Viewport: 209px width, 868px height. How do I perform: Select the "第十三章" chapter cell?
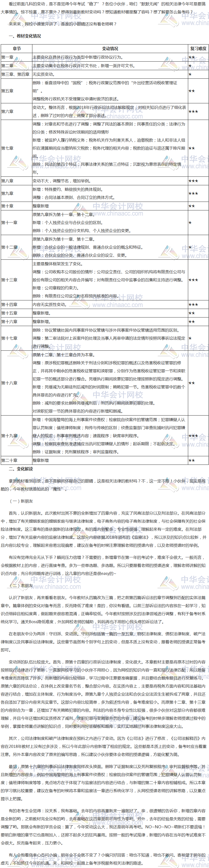pyautogui.click(x=16, y=280)
